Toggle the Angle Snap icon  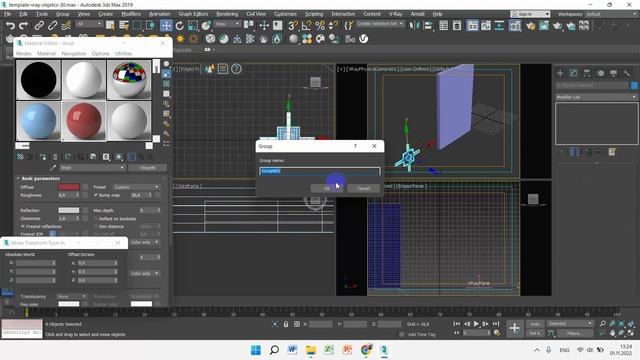click(306, 26)
